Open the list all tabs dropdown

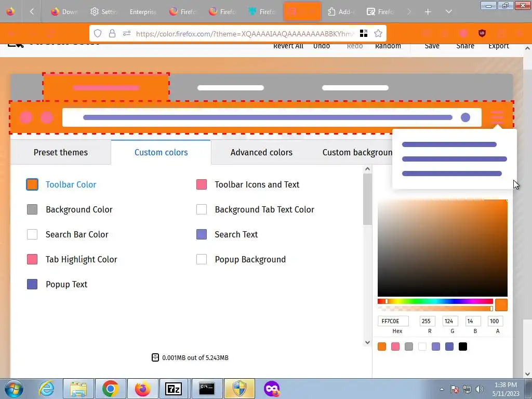[448, 12]
